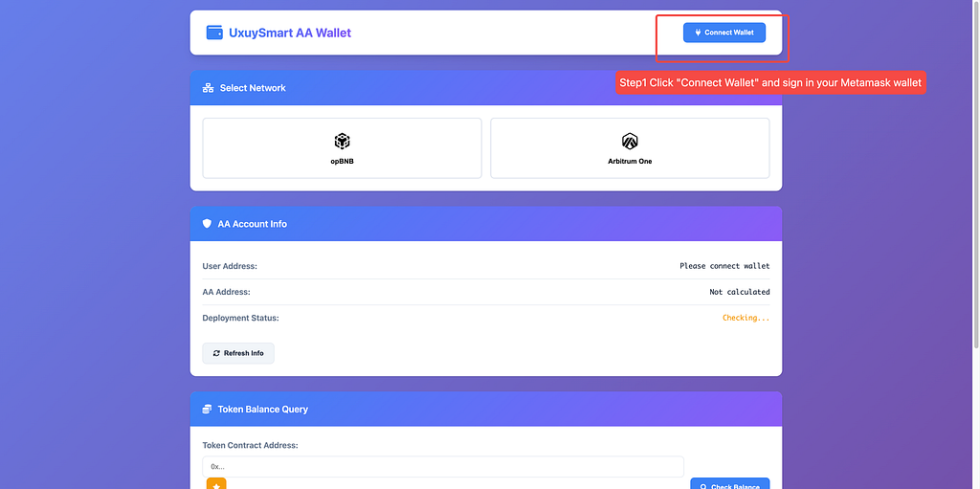
Task: Click the Arbitrum One logo icon
Action: click(x=630, y=141)
